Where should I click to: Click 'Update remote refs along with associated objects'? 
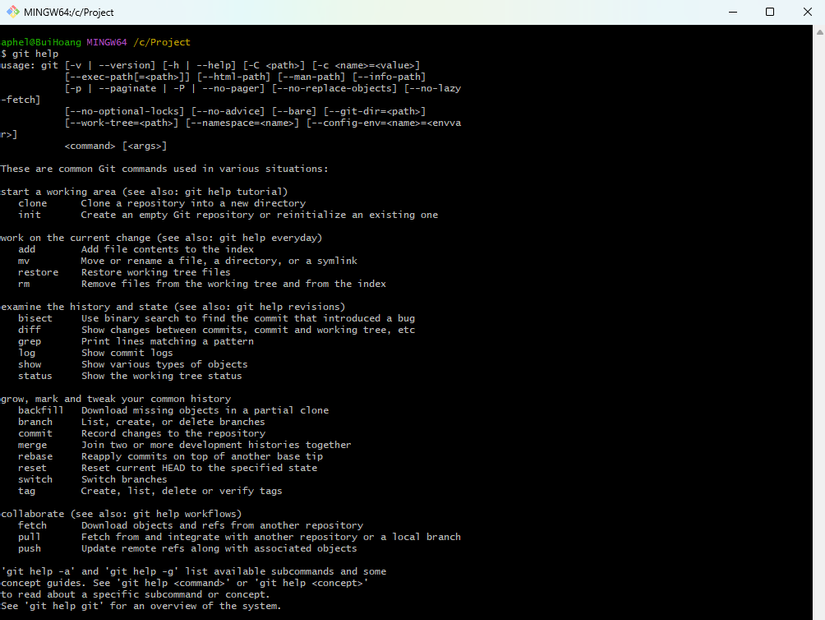pos(219,549)
